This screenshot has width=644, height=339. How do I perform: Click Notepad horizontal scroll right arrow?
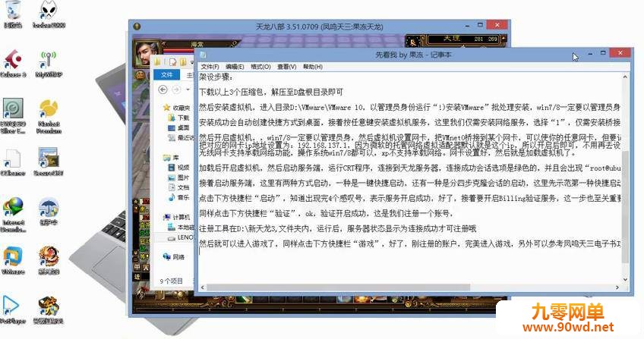coord(617,287)
